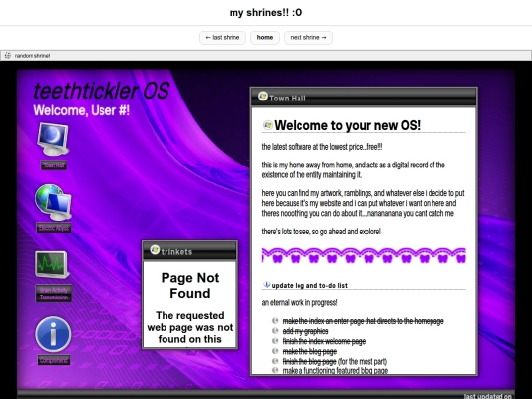Click bullet for 'finish the blog page'
The height and width of the screenshot is (399, 532).
275,361
